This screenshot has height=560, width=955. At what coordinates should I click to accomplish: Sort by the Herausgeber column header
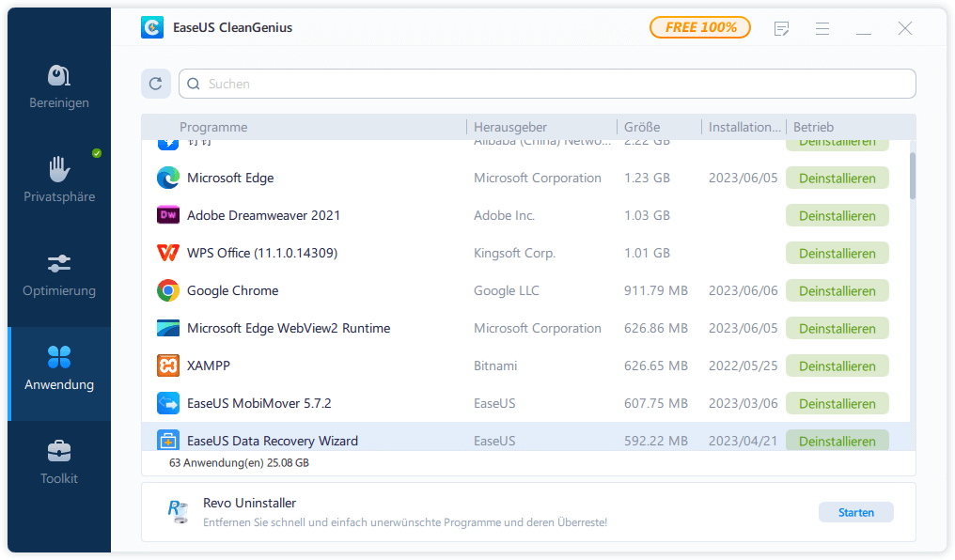tap(510, 127)
